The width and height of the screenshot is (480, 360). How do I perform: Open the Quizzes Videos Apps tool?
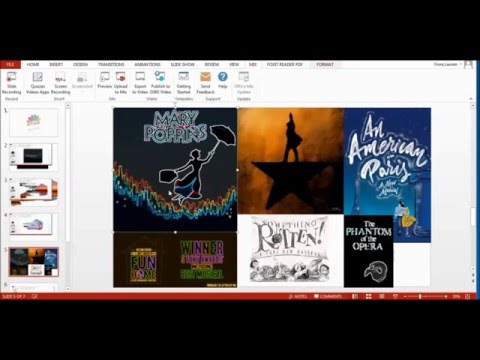(x=37, y=83)
